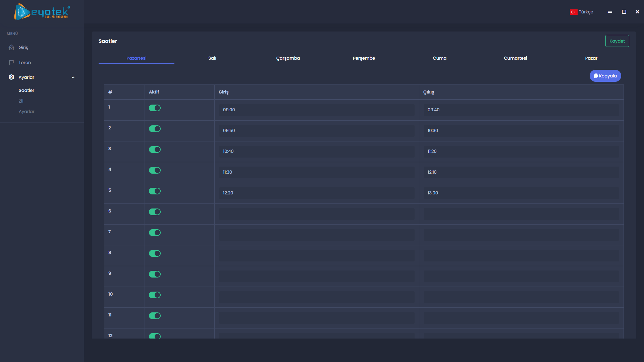Image resolution: width=644 pixels, height=362 pixels.
Task: Toggle Aktif switch for row 1
Action: pos(155,108)
